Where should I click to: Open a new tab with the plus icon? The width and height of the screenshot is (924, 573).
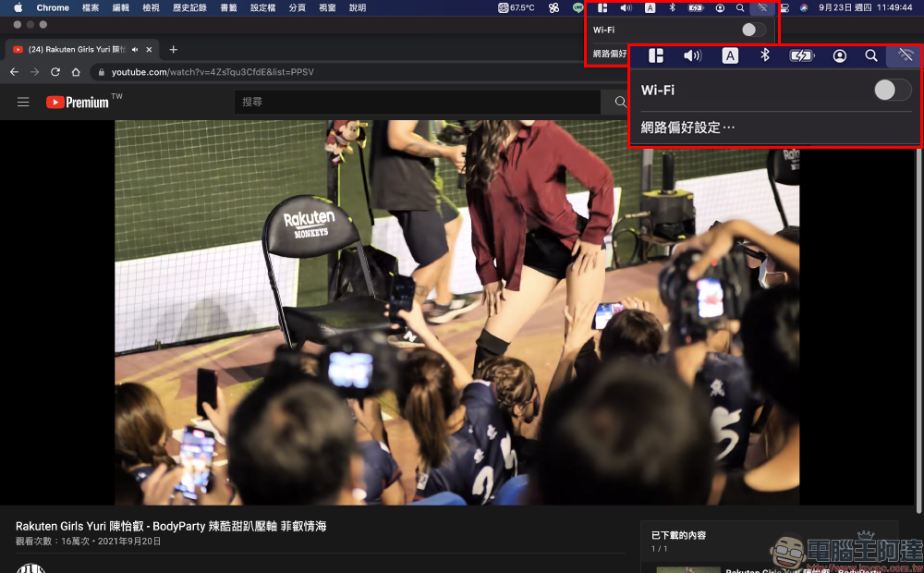[x=173, y=49]
